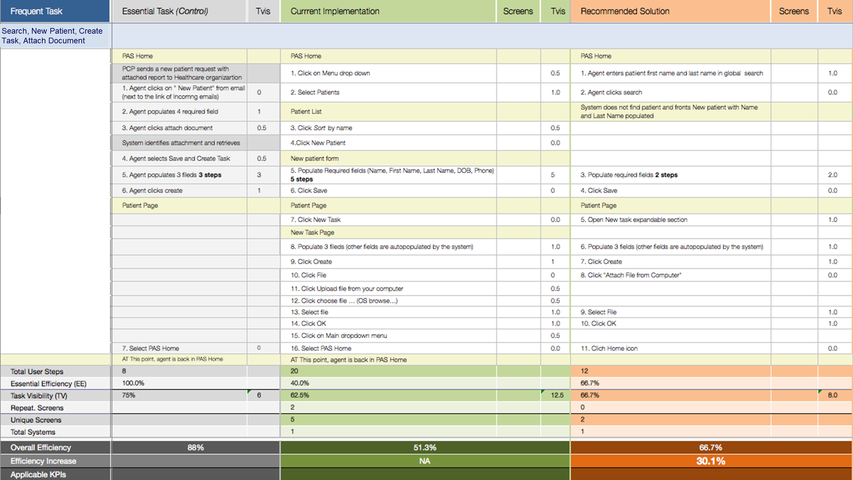Image resolution: width=853 pixels, height=480 pixels.
Task: Select the 30.1% efficiency increase cell
Action: tap(711, 461)
